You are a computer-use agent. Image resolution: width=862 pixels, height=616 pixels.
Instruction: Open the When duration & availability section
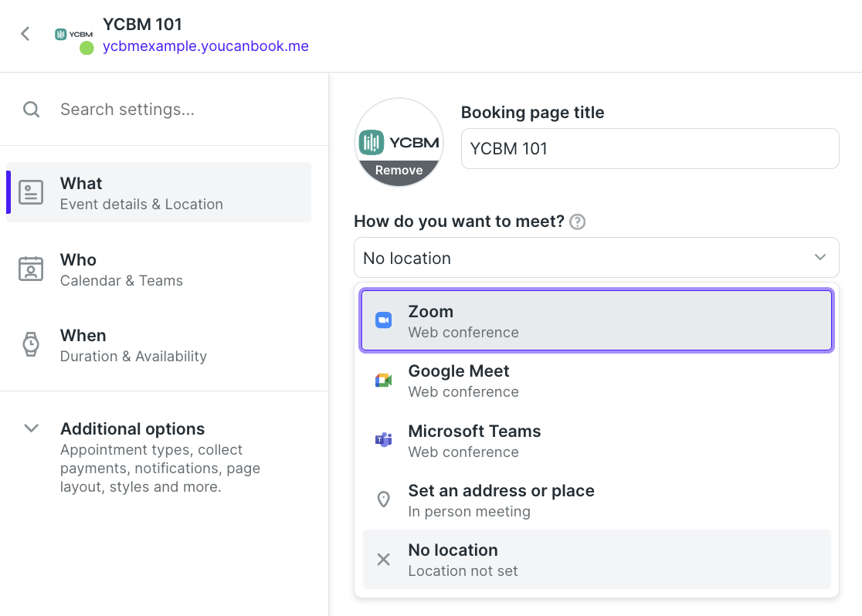click(158, 345)
